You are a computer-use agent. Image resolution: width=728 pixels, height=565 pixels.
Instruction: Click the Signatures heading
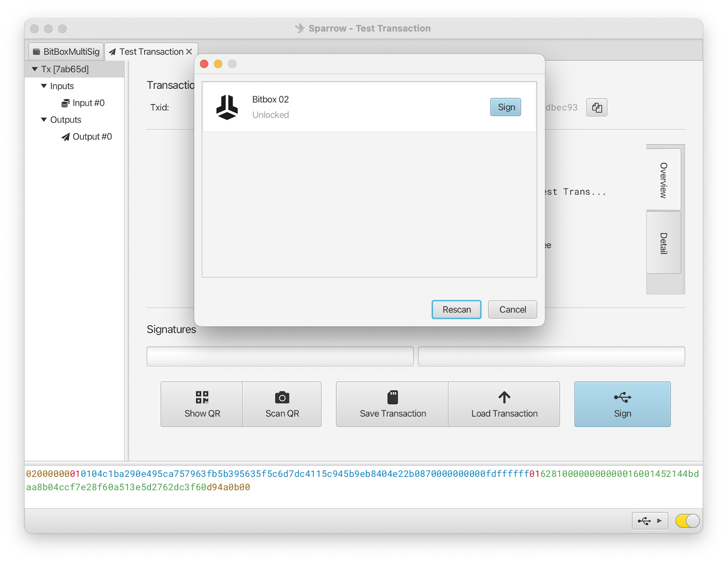tap(171, 330)
